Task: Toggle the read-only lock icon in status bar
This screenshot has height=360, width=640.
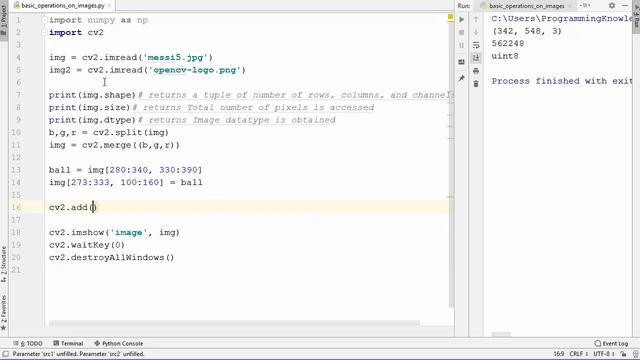Action: click(x=623, y=354)
